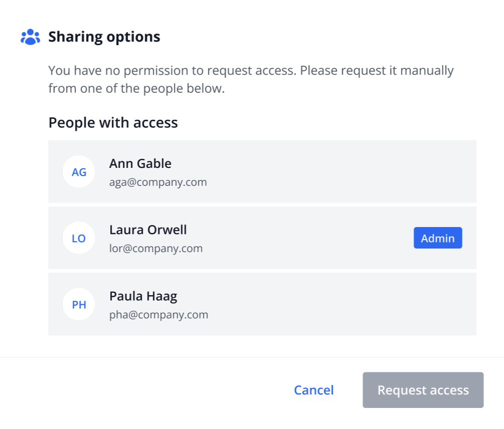Click blank space in Laura Orwell row
This screenshot has width=504, height=429.
pyautogui.click(x=299, y=238)
